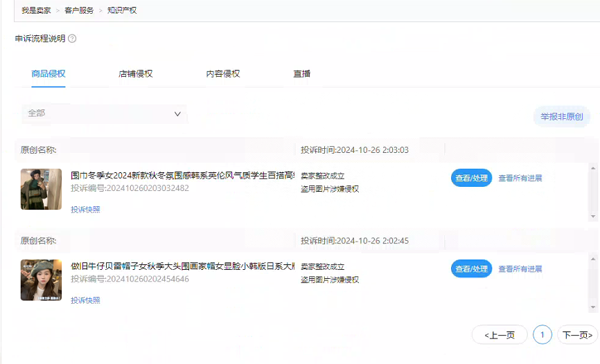Click 查看/处理 for the scarf complaint
The height and width of the screenshot is (364, 600).
pyautogui.click(x=471, y=178)
